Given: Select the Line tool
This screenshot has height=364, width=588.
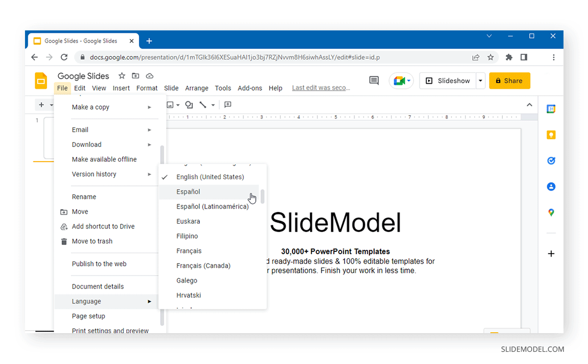Looking at the screenshot, I should pyautogui.click(x=203, y=105).
